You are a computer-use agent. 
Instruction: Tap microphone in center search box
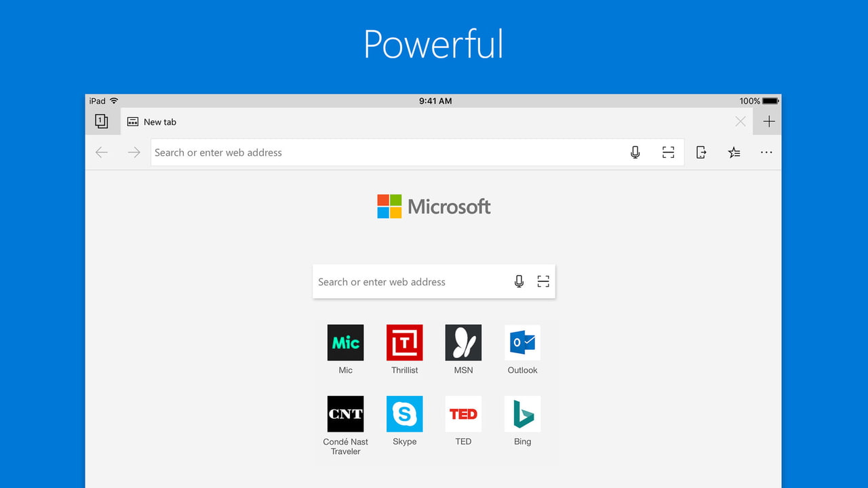click(x=519, y=281)
